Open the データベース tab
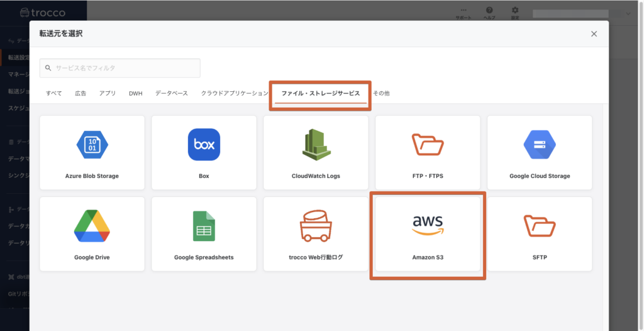644x331 pixels. [x=171, y=93]
